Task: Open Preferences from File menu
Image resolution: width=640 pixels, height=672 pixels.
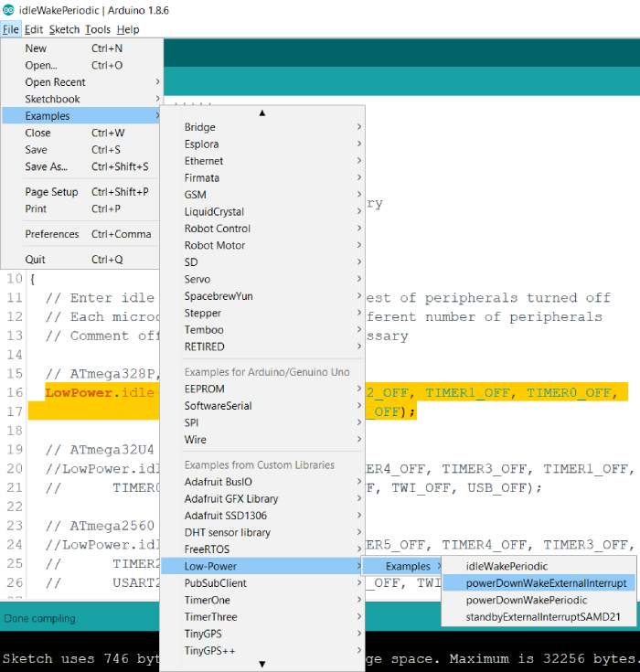Action: (x=81, y=234)
